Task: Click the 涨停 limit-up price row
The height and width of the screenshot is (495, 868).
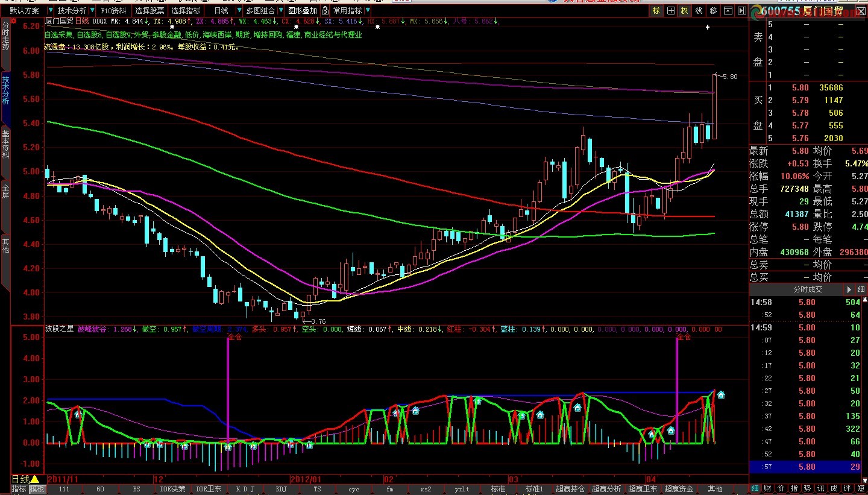Action: tap(779, 227)
